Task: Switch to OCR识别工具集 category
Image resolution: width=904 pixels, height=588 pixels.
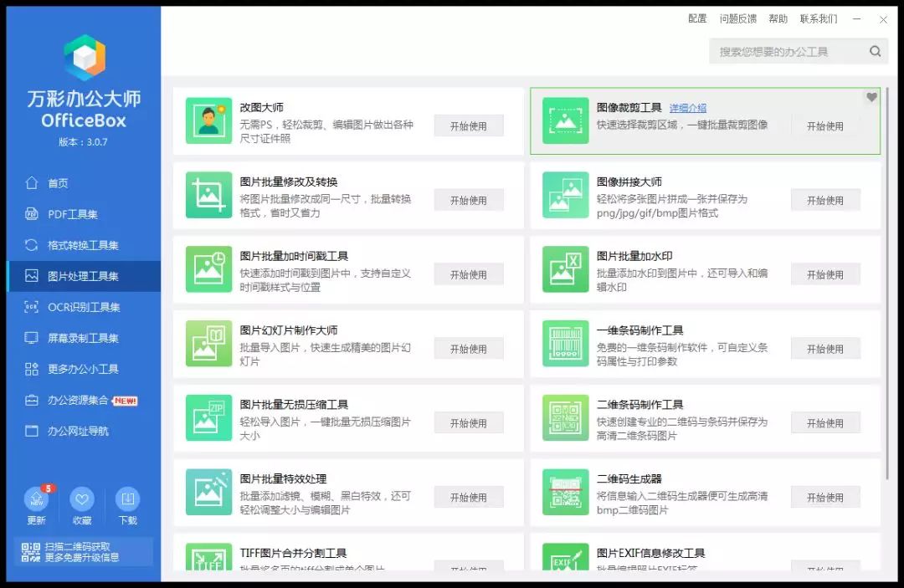Action: coord(83,307)
